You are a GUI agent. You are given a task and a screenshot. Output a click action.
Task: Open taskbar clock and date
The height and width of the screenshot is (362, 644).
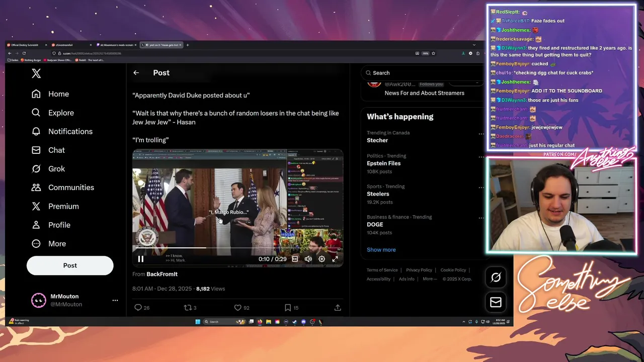click(500, 321)
